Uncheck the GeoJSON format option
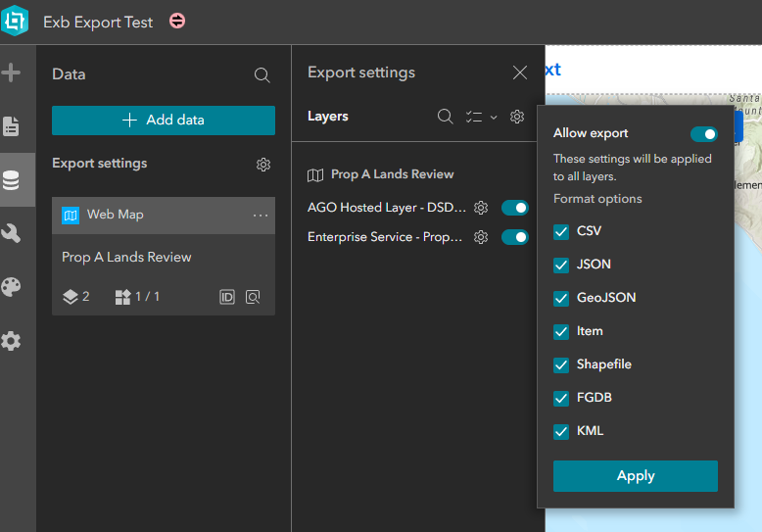 point(561,298)
